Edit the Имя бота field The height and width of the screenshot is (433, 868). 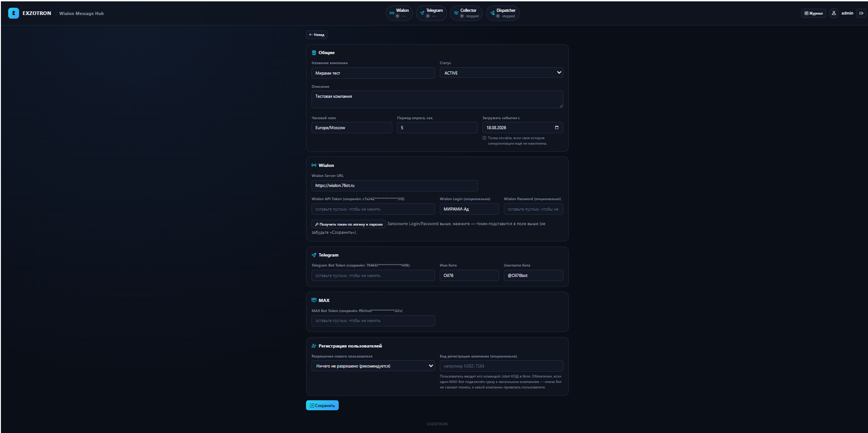469,276
